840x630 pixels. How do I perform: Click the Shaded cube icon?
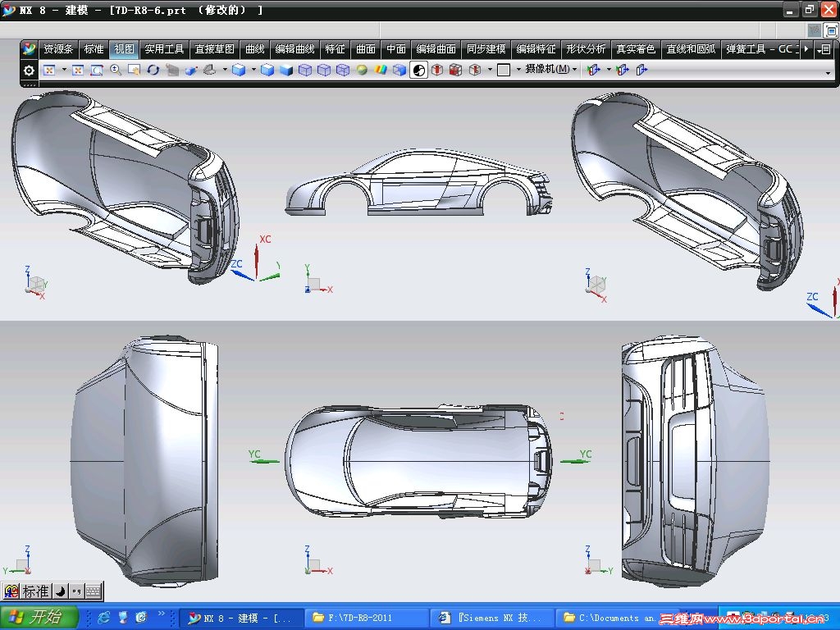pyautogui.click(x=267, y=71)
